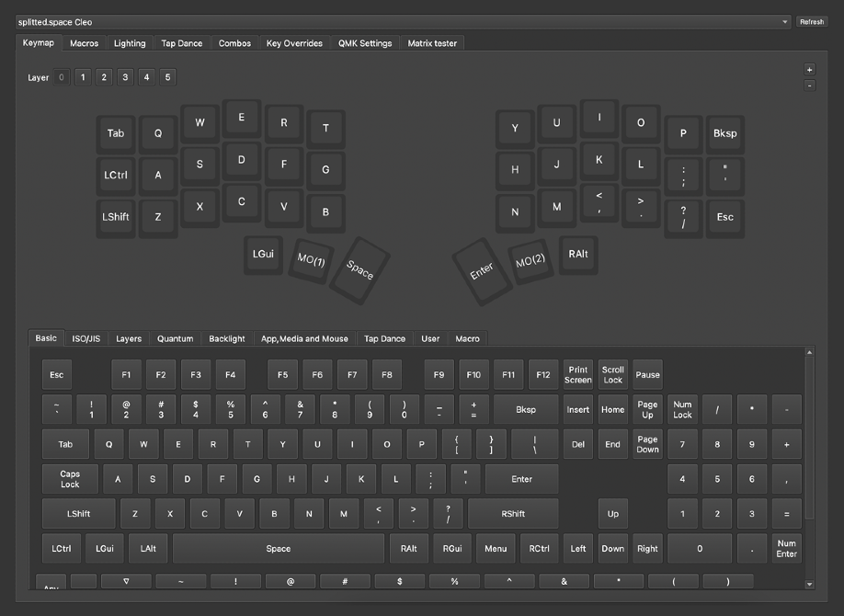Select the MO(2) thumb key in the layout
This screenshot has height=616, width=844.
(530, 260)
